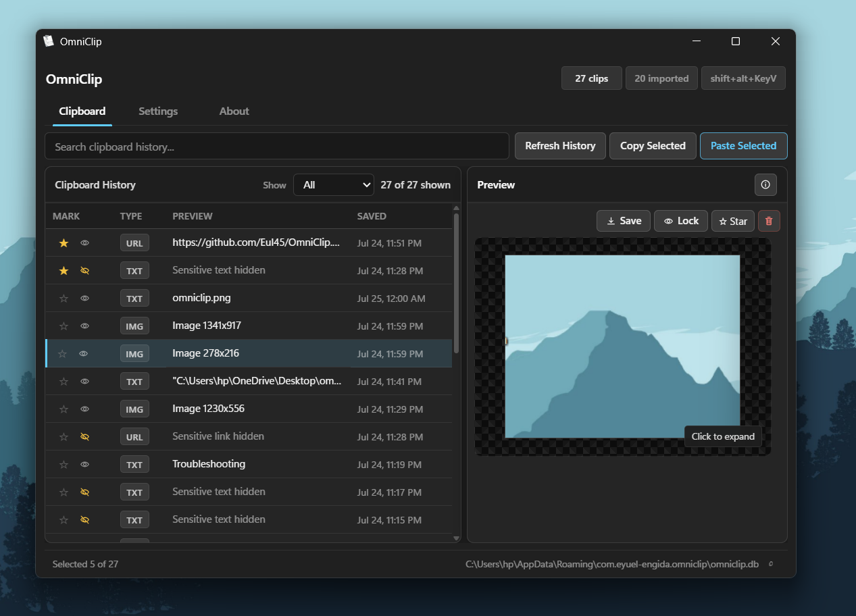The image size is (856, 616).
Task: Switch to the Clipboard tab
Action: tap(82, 111)
